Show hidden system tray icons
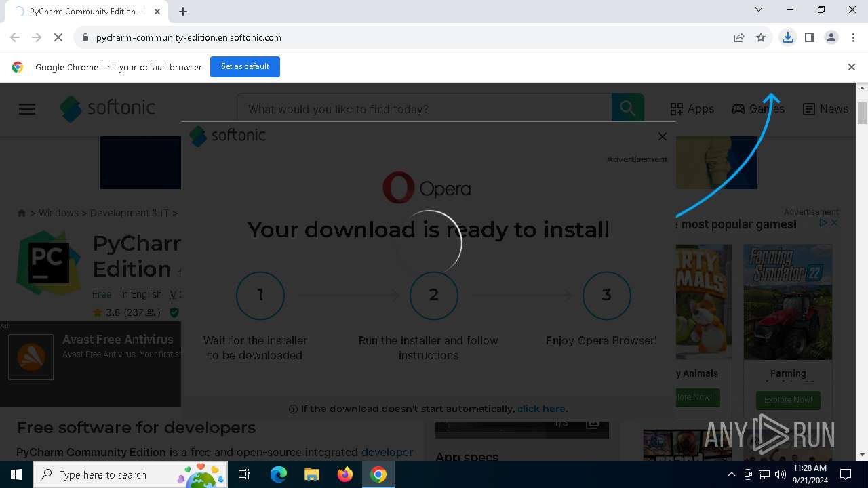This screenshot has width=868, height=488. point(731,474)
